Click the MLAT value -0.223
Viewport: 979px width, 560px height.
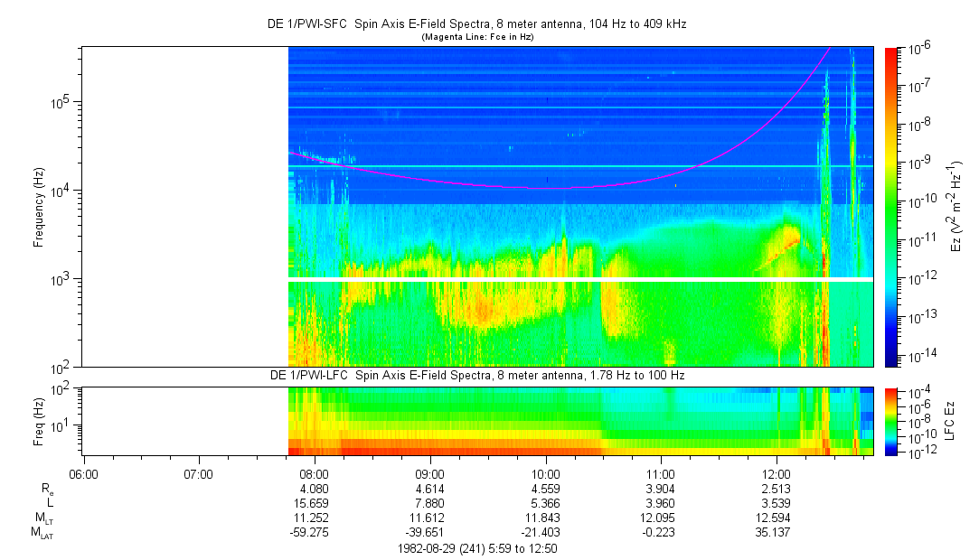661,533
